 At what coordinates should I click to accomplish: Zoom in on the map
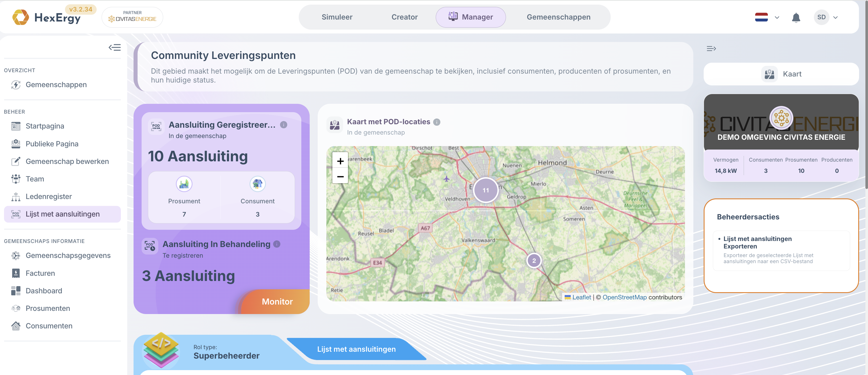pos(340,161)
